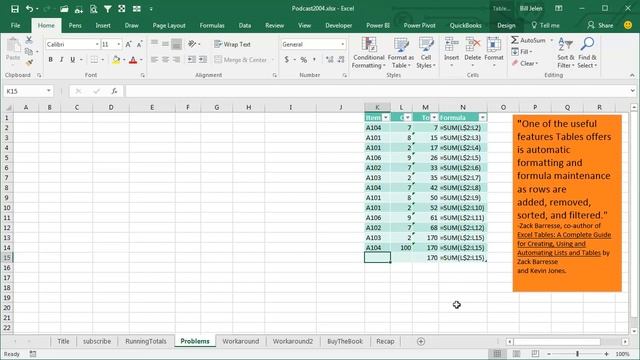The image size is (640, 360).
Task: Open the Borders dropdown
Action: click(102, 60)
